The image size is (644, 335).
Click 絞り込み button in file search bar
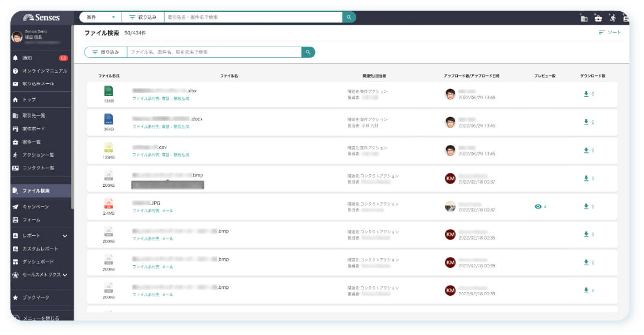point(106,52)
